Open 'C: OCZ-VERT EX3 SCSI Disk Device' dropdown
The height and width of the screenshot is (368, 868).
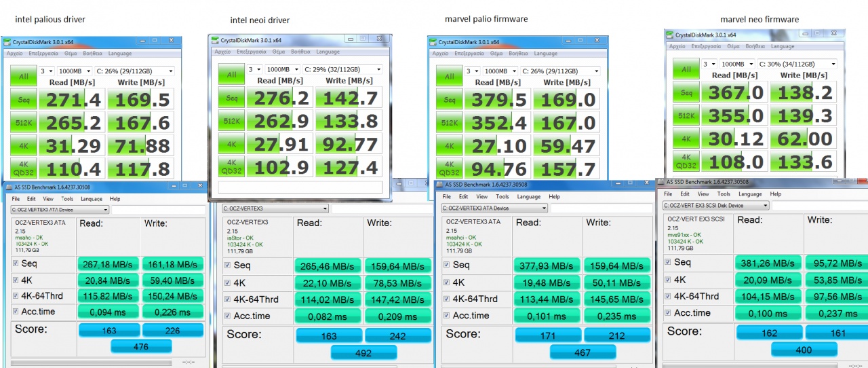(x=715, y=205)
